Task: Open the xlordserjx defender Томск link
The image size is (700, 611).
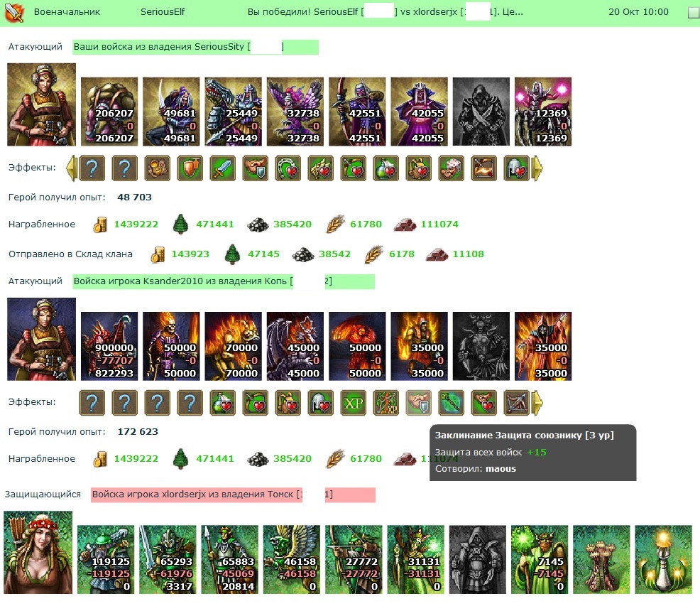Action: [x=233, y=495]
